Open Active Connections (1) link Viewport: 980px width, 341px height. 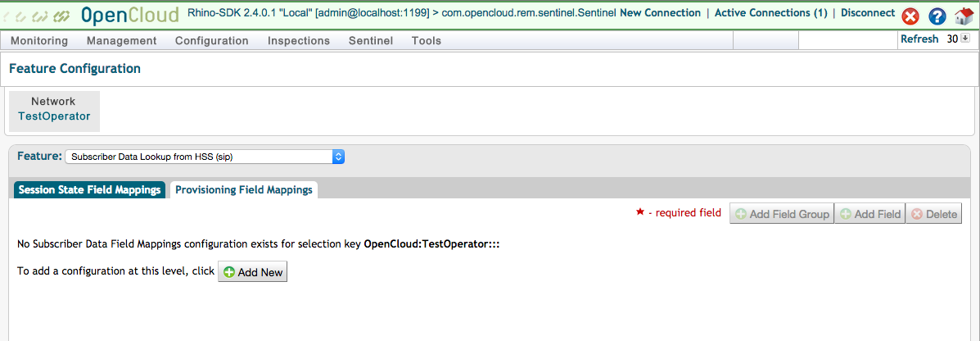pyautogui.click(x=770, y=13)
